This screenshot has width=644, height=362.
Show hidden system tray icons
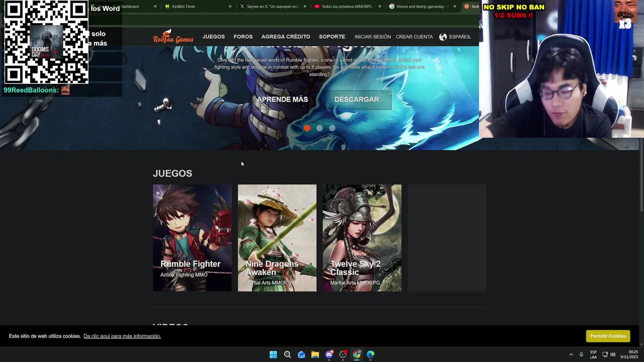(x=571, y=354)
